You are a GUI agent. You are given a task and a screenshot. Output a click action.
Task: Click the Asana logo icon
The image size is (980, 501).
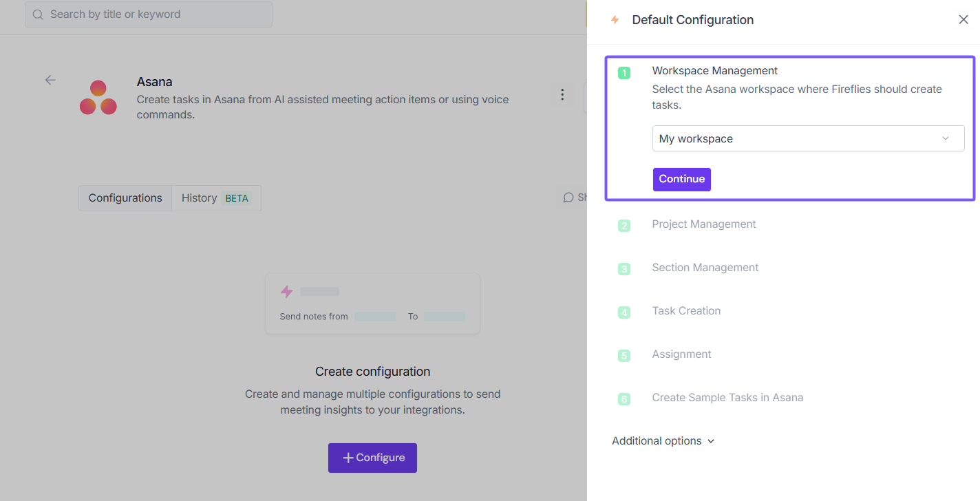pyautogui.click(x=98, y=98)
